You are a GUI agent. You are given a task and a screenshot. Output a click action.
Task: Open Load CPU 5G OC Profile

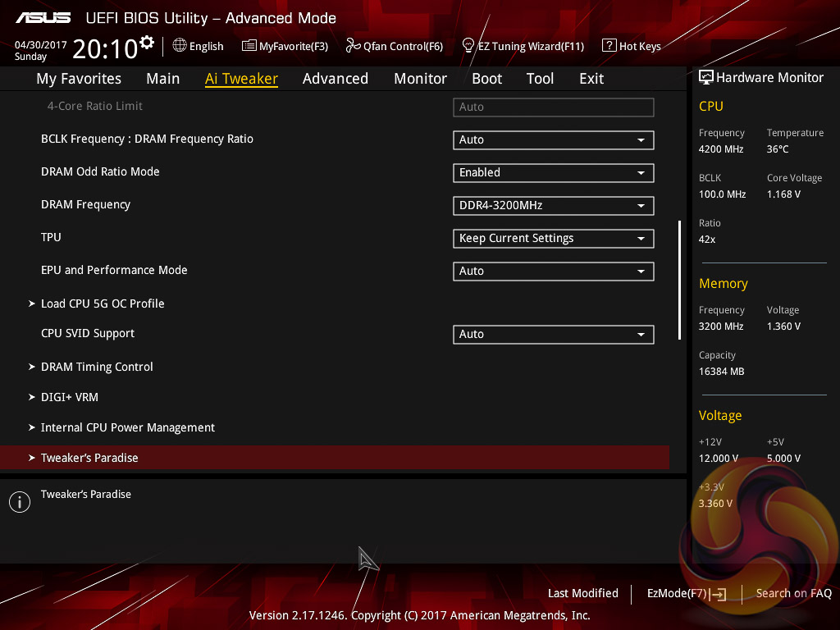pyautogui.click(x=103, y=304)
